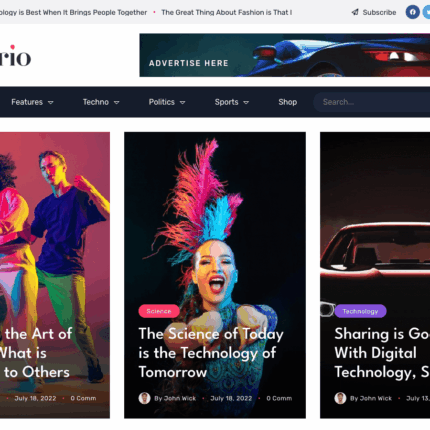The height and width of the screenshot is (430, 430).
Task: Open By John Wick in the Technology article
Action: [x=371, y=398]
